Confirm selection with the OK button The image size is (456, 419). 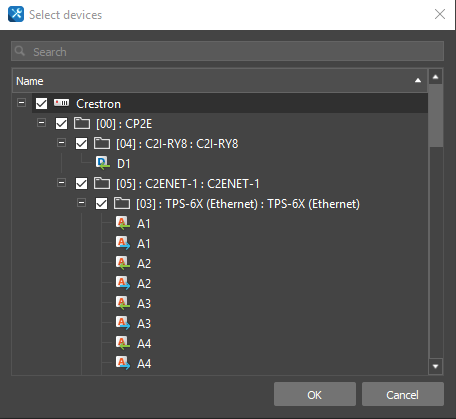pyautogui.click(x=315, y=394)
